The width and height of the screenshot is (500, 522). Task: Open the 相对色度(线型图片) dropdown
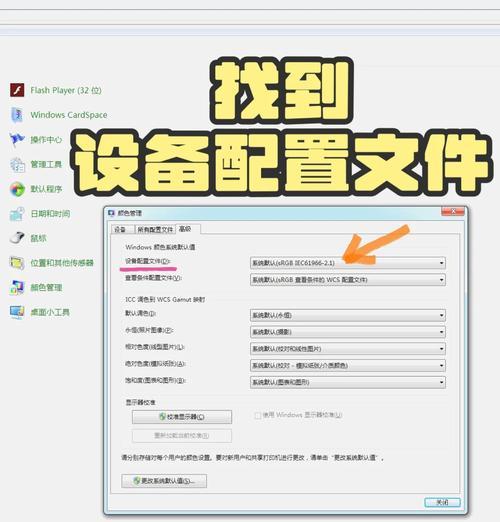pos(348,349)
